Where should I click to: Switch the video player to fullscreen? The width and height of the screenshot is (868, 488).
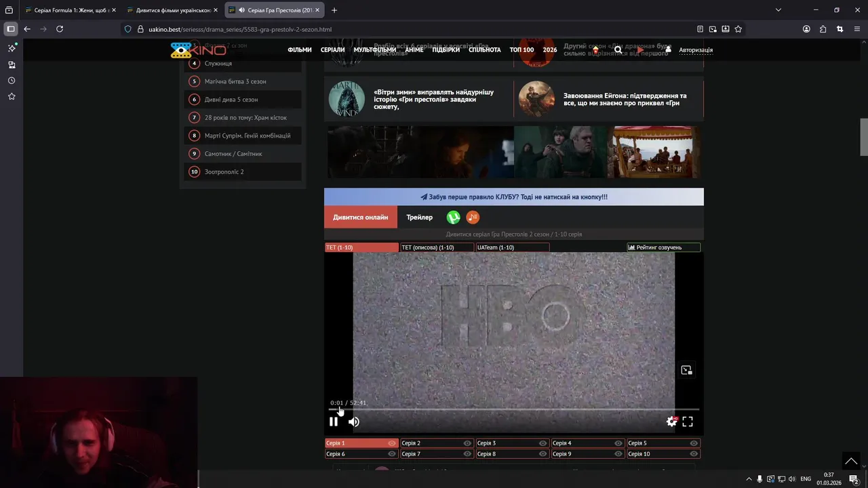[x=688, y=422]
